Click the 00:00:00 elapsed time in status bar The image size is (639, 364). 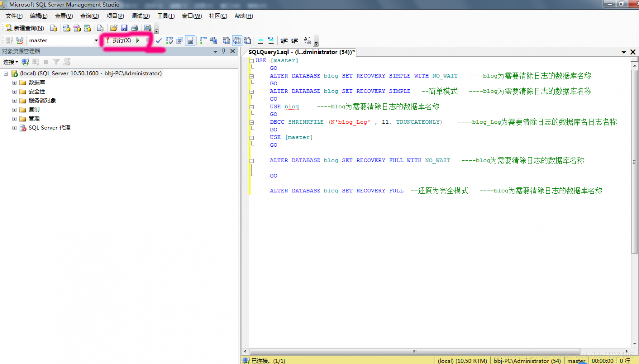pos(603,361)
